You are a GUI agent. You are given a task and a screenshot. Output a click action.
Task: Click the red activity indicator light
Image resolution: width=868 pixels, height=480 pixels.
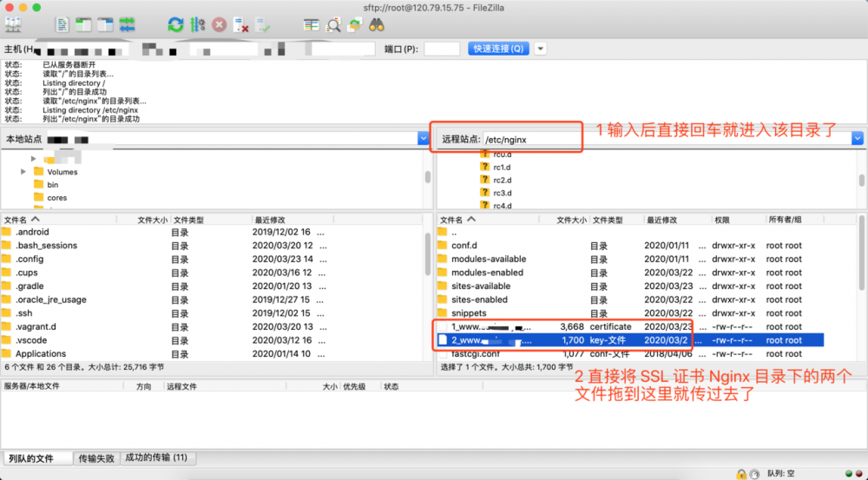859,474
